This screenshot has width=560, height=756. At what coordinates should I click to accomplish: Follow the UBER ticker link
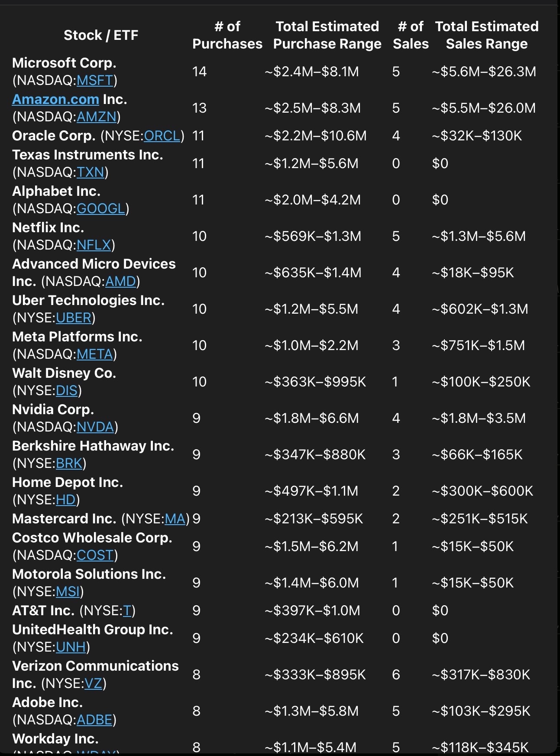74,318
